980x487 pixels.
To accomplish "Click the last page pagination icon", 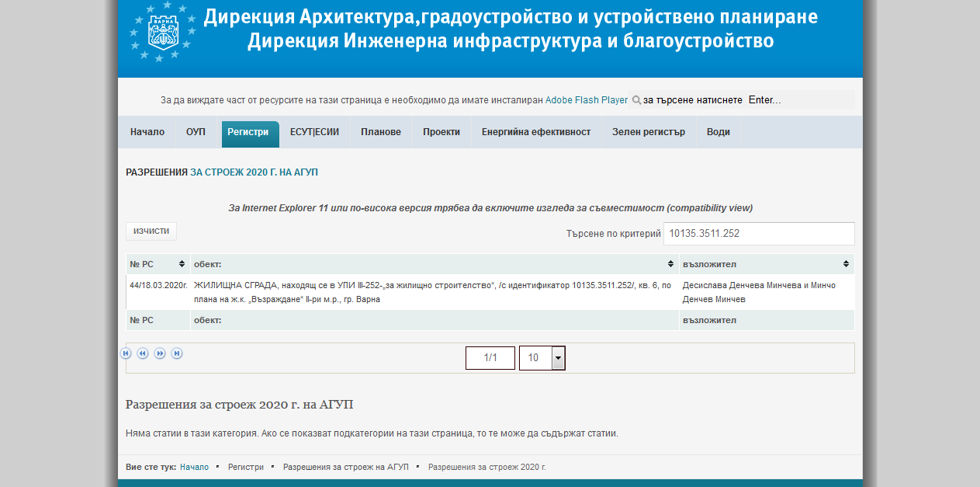I will coord(177,353).
